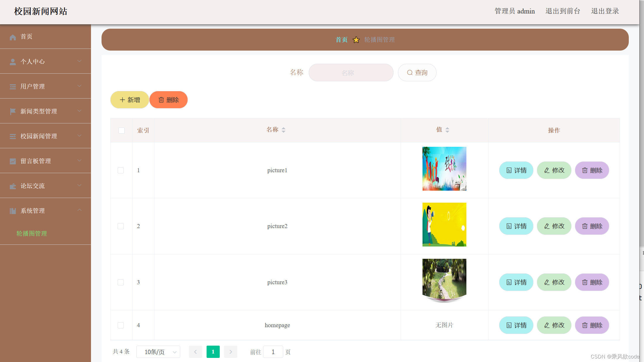644x362 pixels.
Task: Click the 论坛交流 briefcase icon
Action: (13, 186)
